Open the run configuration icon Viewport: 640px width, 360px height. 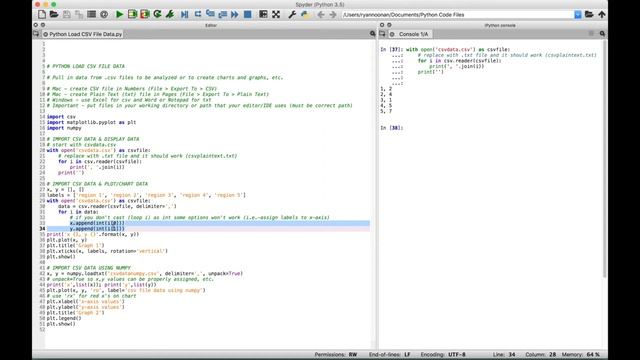click(x=170, y=14)
